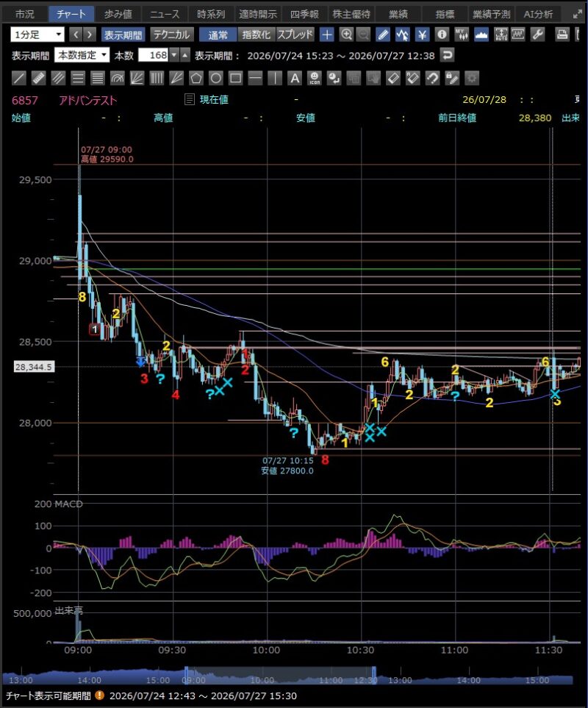Switch to the ニュース tab

tap(165, 15)
